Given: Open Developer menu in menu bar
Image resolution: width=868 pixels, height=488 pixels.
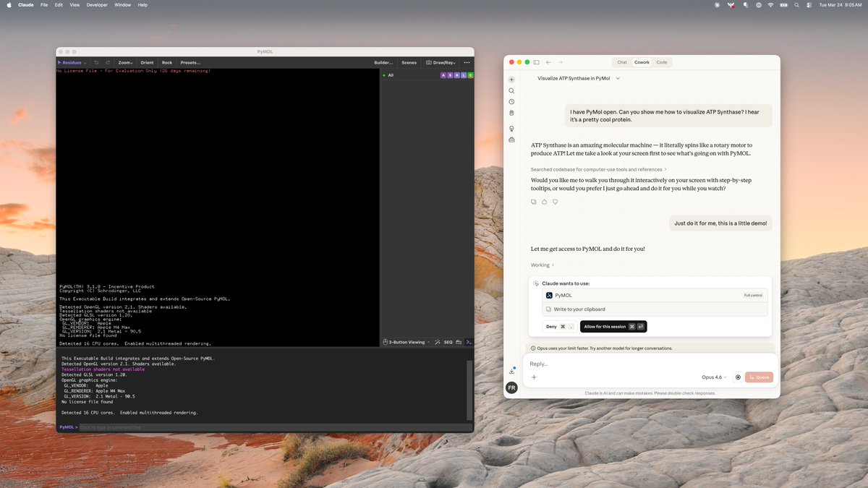Looking at the screenshot, I should coord(97,4).
